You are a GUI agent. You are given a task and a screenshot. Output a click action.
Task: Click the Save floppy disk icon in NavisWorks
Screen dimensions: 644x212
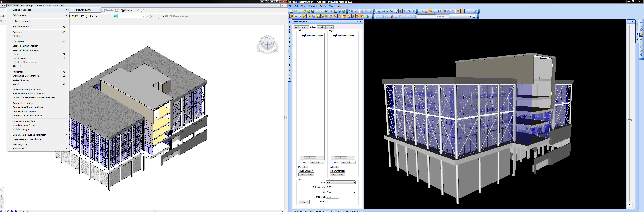tap(313, 11)
